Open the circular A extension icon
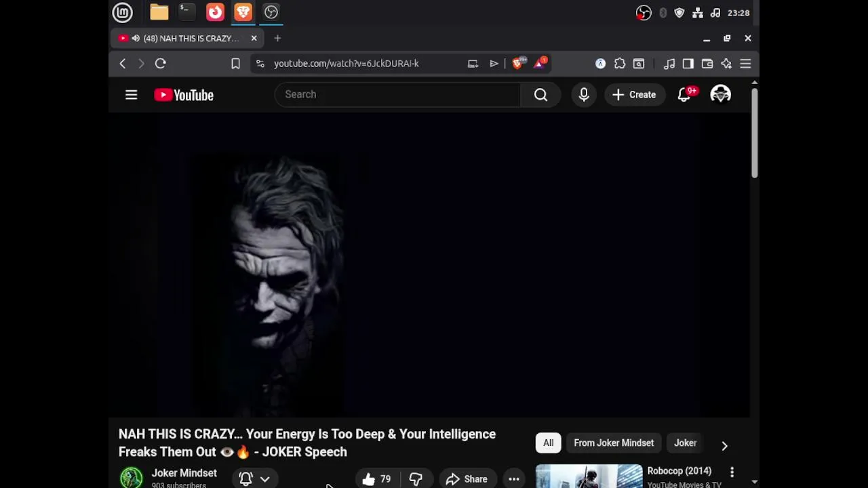The height and width of the screenshot is (488, 868). coord(601,64)
